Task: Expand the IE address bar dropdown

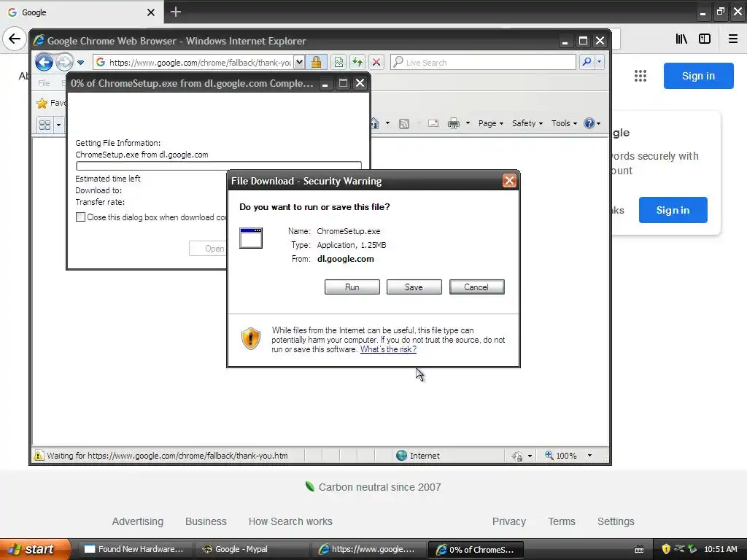Action: pyautogui.click(x=299, y=63)
